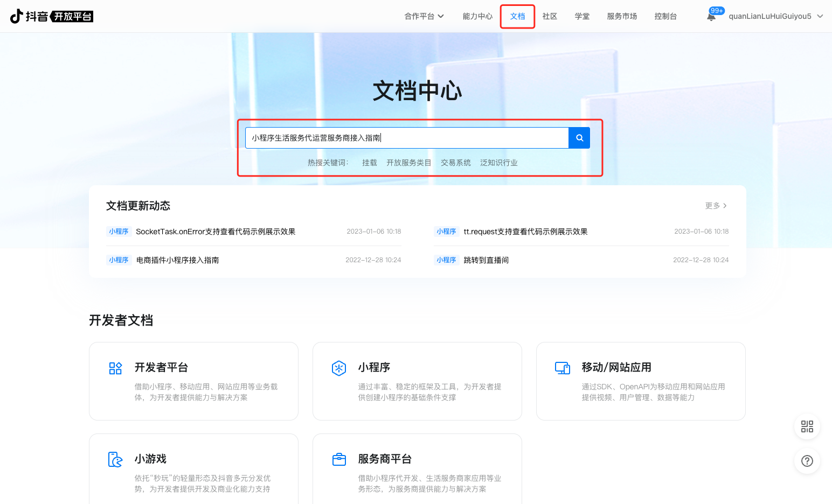This screenshot has height=504, width=832.
Task: Go to Douyin open platform logo home
Action: click(52, 16)
